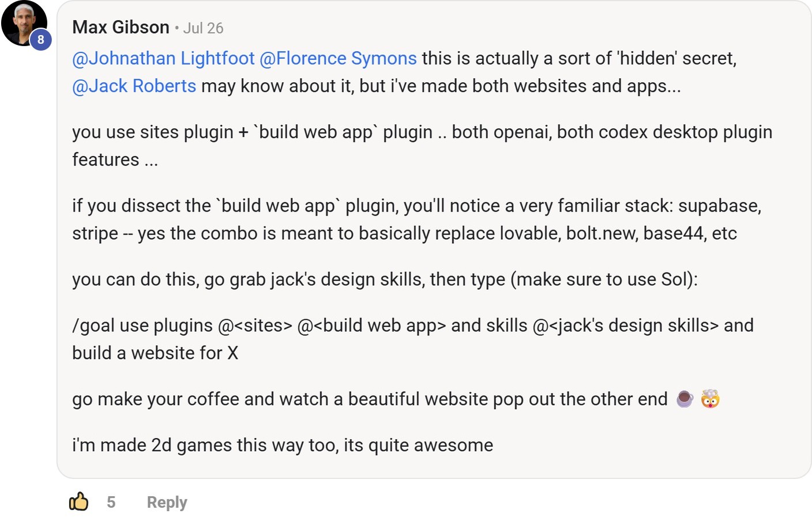Reply to Max Gibson's comment
Screen dimensions: 812x525
167,503
